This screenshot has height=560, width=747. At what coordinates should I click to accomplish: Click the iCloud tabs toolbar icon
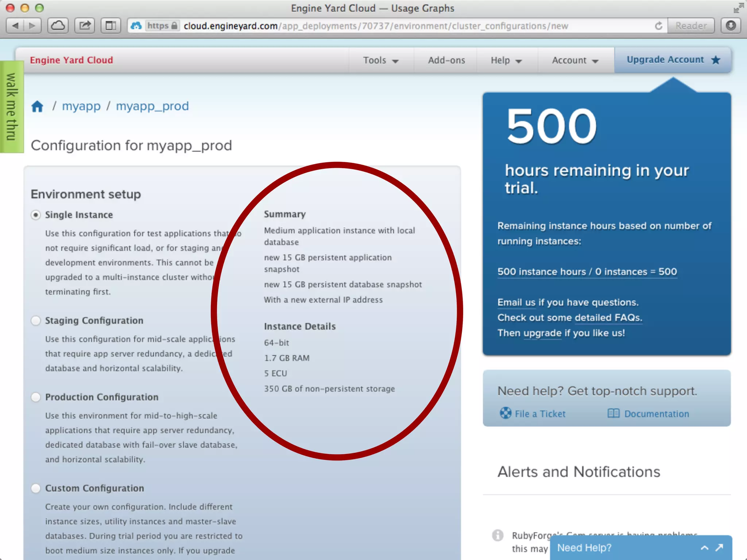click(58, 26)
